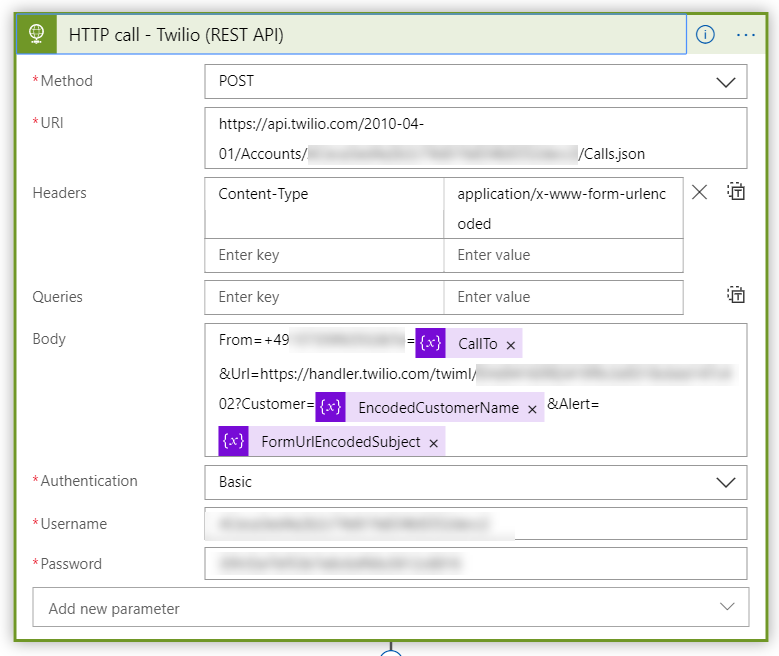Remove the CallTo token

(511, 345)
